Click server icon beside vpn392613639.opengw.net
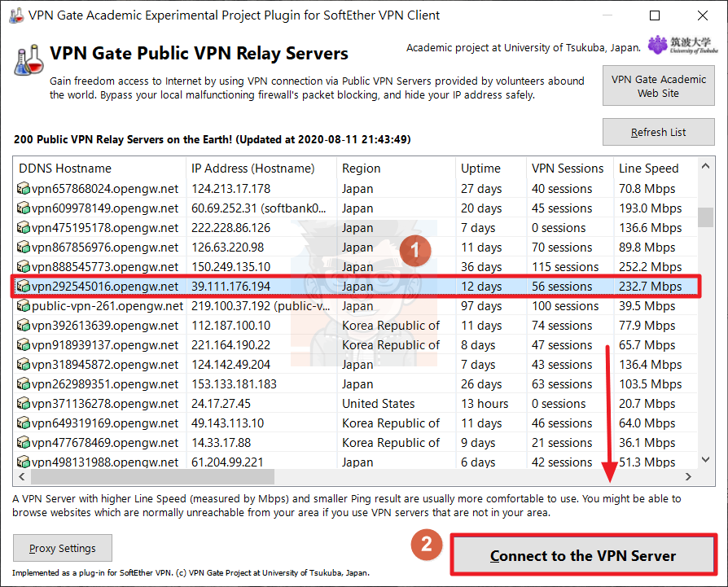The image size is (728, 587). point(24,326)
